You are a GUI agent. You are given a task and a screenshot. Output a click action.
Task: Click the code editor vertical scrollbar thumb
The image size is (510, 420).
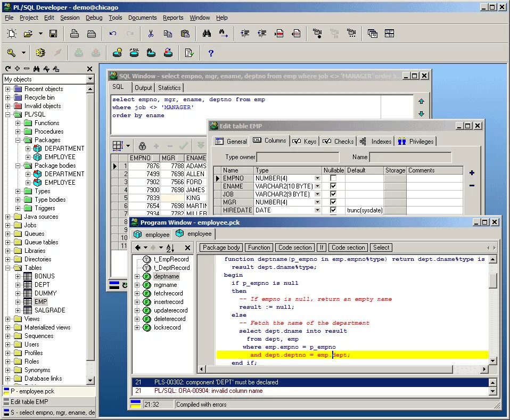493,281
